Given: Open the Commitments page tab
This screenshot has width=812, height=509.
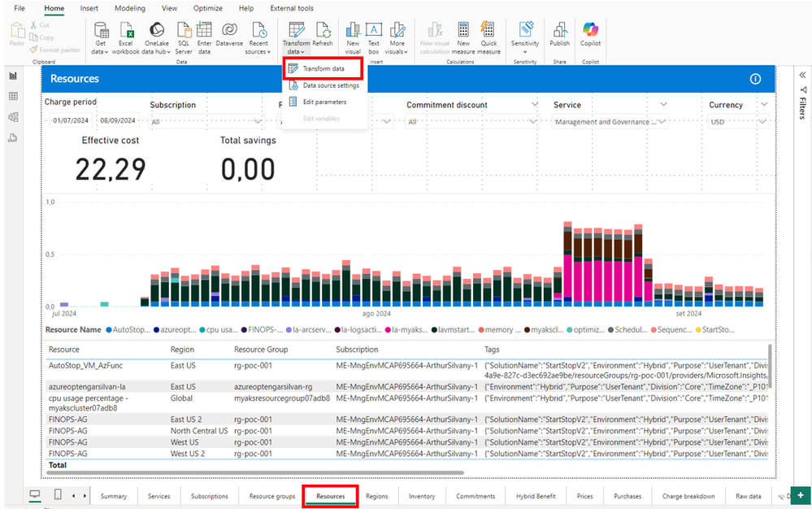Looking at the screenshot, I should click(475, 496).
